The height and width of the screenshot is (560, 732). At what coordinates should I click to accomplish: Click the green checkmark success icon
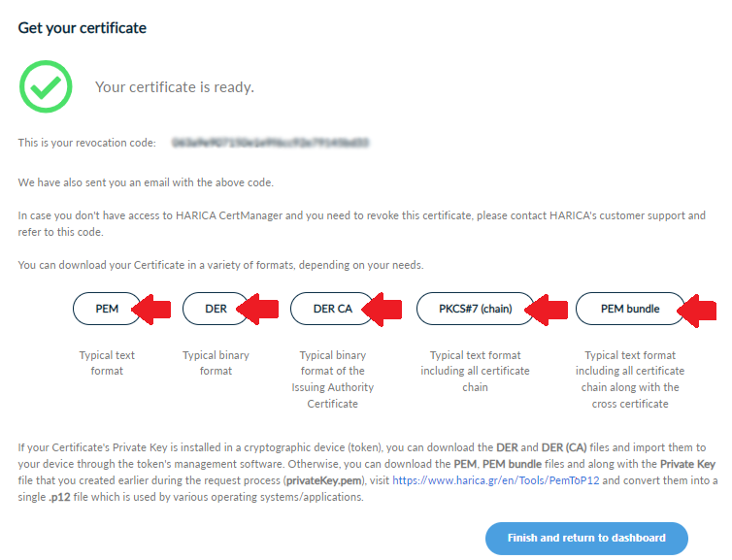pos(46,86)
